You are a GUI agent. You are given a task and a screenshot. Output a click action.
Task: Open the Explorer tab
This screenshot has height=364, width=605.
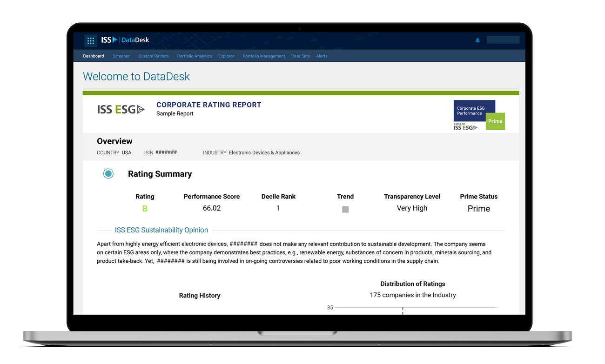(x=226, y=56)
